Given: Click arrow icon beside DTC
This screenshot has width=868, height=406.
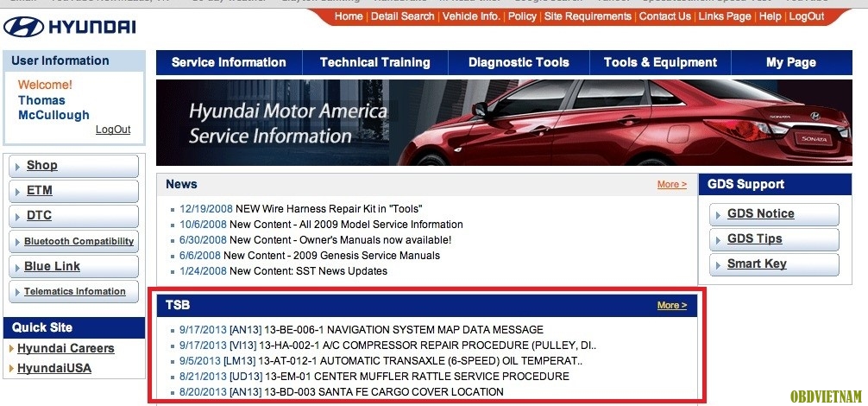Looking at the screenshot, I should click(x=18, y=217).
